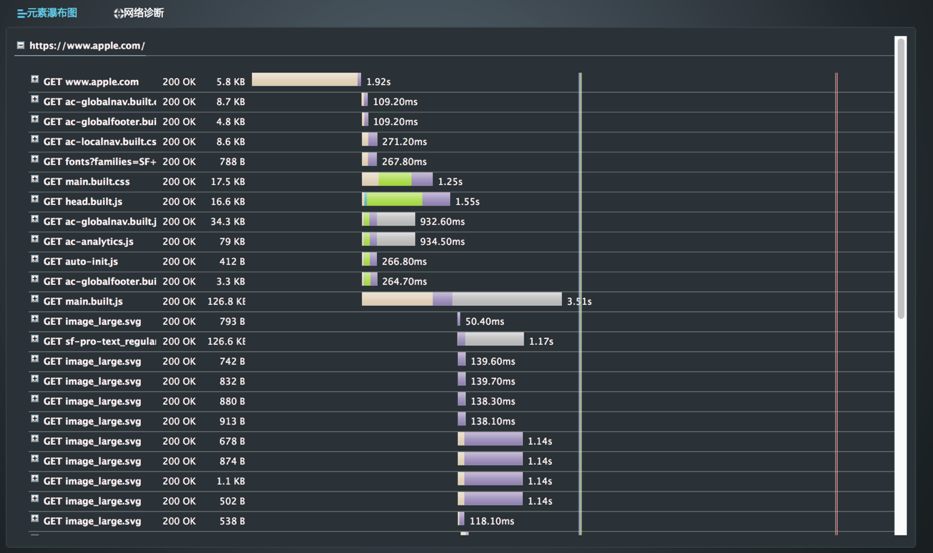Expand the 742 B image_large.svg row

(35, 359)
